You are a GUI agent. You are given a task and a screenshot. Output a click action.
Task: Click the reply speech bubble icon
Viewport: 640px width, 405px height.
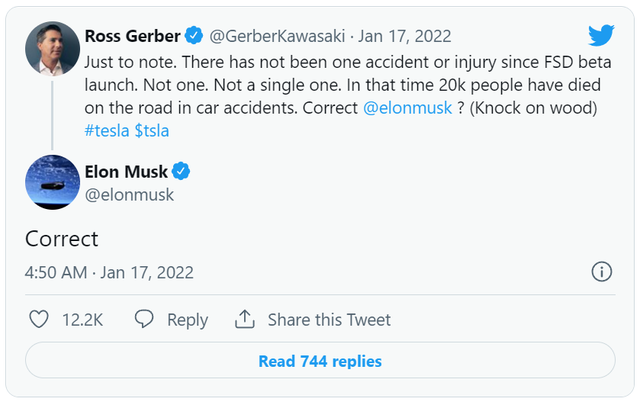(144, 320)
